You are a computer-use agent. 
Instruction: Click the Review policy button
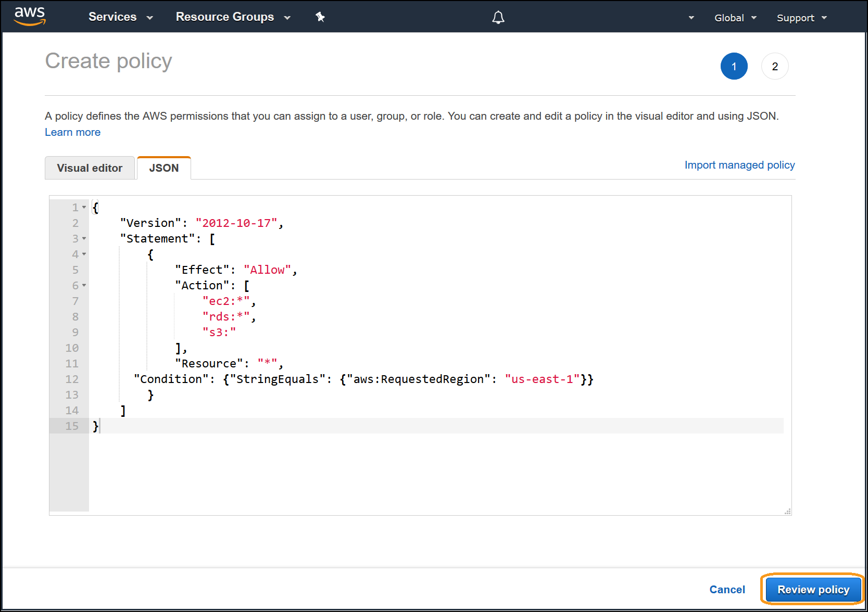pyautogui.click(x=813, y=590)
